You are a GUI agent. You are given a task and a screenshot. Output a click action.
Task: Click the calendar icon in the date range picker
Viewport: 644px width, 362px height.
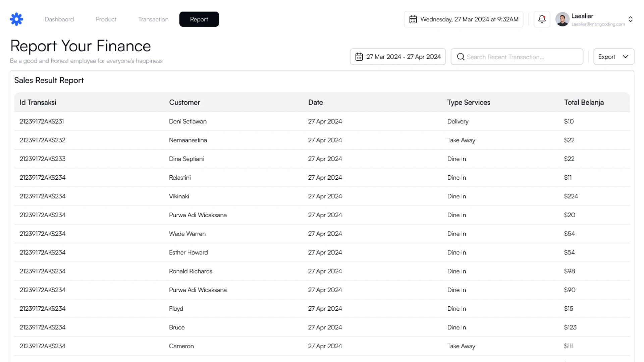point(359,57)
